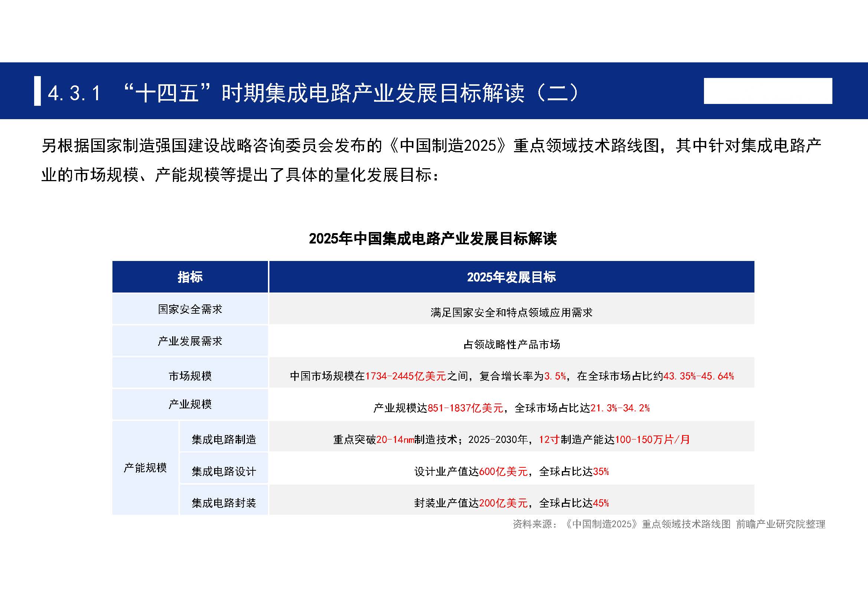
Task: Click the 集成电路制造 sub-row label
Action: (224, 439)
